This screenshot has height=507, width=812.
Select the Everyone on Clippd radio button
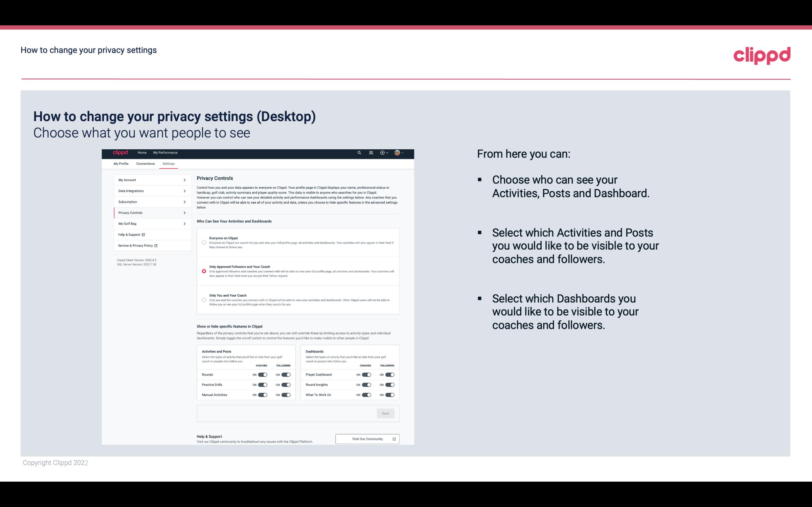tap(204, 238)
